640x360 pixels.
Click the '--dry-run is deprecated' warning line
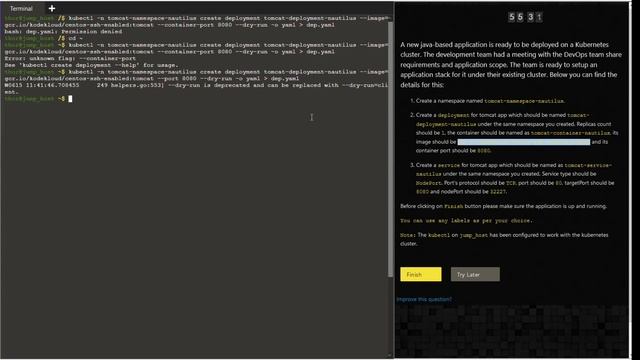[196, 88]
